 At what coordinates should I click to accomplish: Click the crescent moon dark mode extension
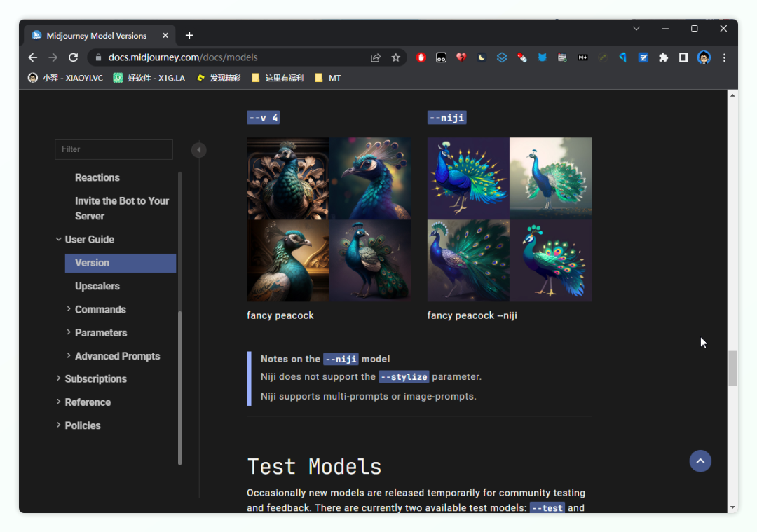point(482,57)
